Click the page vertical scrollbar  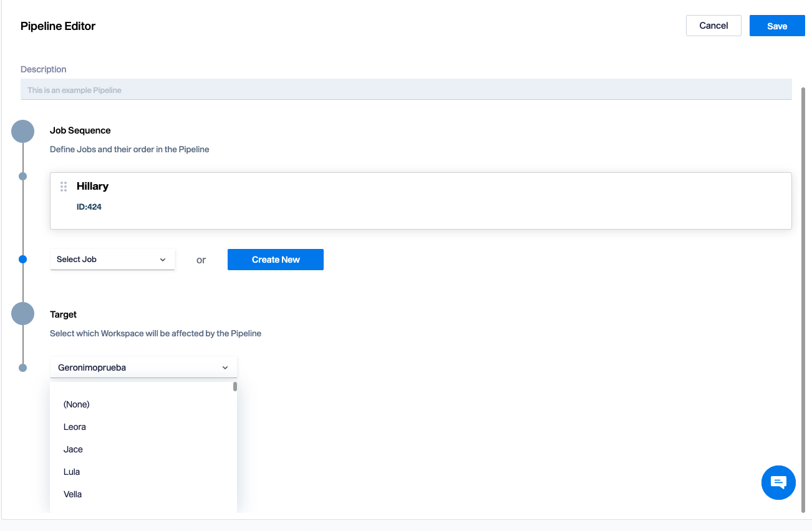803,300
